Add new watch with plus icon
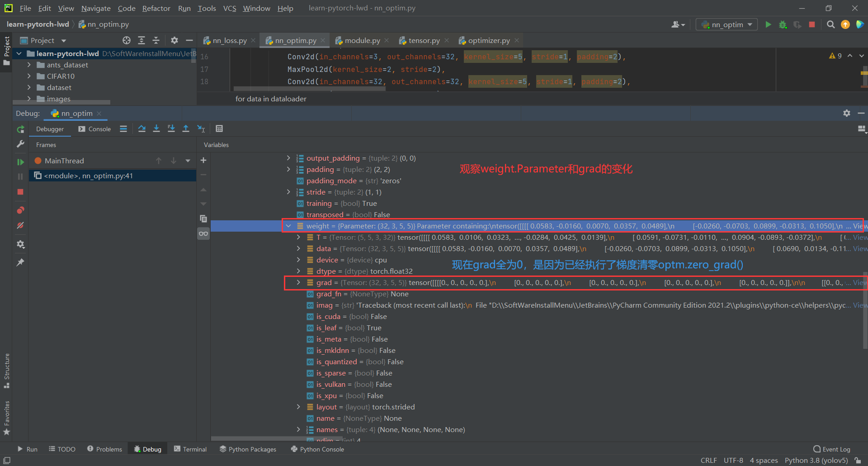 (203, 160)
